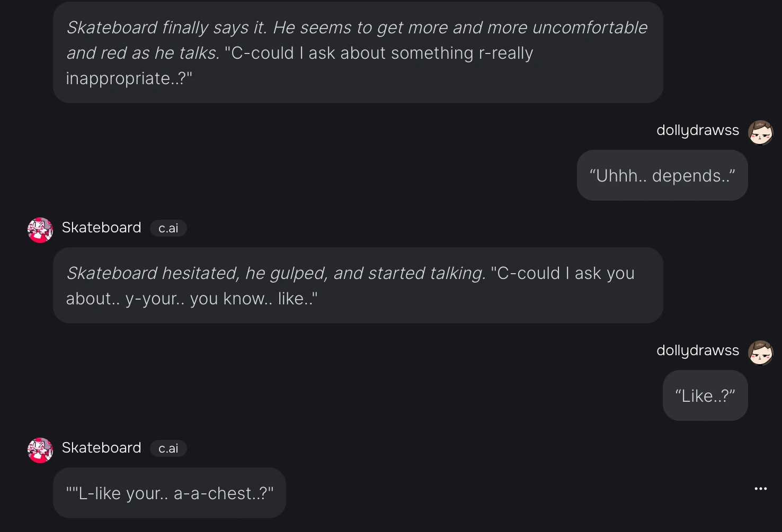Tap the avatar beside the bottom Skateboard name
Viewport: 782px width, 532px height.
[40, 450]
